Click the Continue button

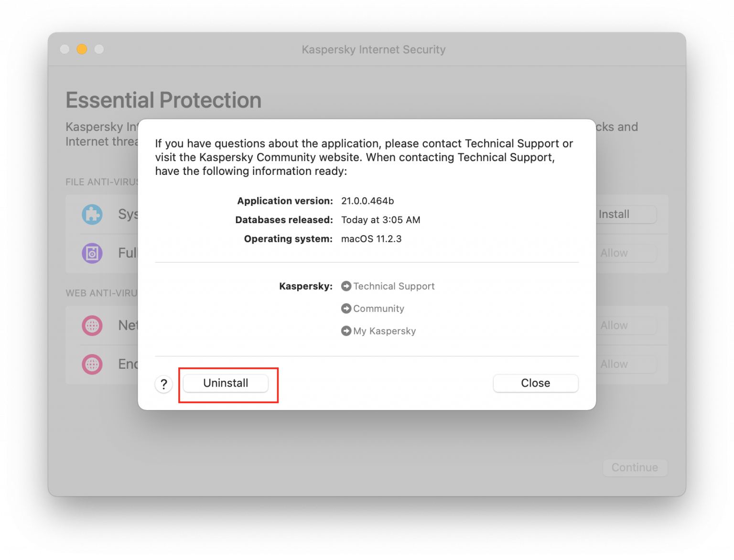(635, 467)
